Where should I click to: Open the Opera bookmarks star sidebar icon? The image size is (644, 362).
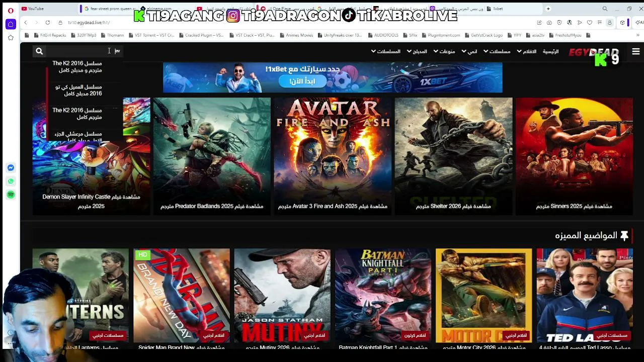coord(11,38)
